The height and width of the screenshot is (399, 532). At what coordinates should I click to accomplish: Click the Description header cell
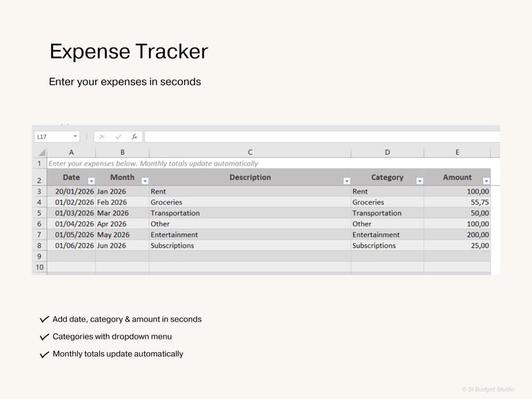point(250,177)
